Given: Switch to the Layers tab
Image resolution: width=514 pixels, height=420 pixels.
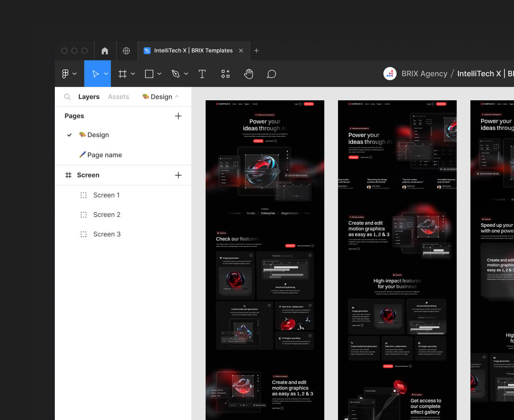Looking at the screenshot, I should point(89,97).
